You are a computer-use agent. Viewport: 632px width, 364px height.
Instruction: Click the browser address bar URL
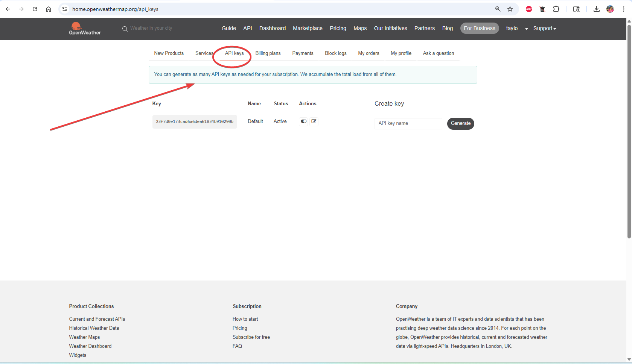[x=115, y=9]
